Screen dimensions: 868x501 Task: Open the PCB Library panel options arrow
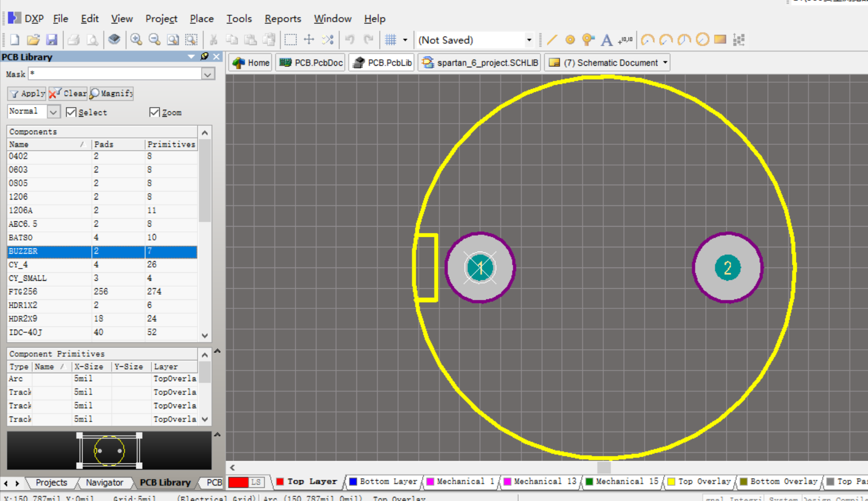[x=191, y=56]
